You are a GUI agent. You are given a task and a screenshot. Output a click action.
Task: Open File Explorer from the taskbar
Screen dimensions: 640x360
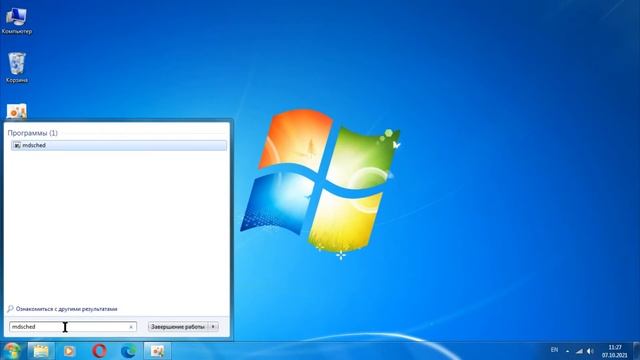click(41, 351)
